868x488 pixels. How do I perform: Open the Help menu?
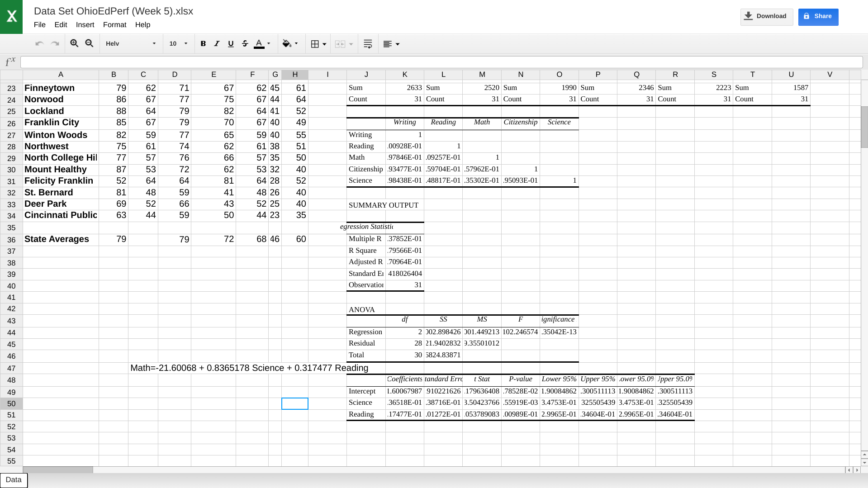142,25
